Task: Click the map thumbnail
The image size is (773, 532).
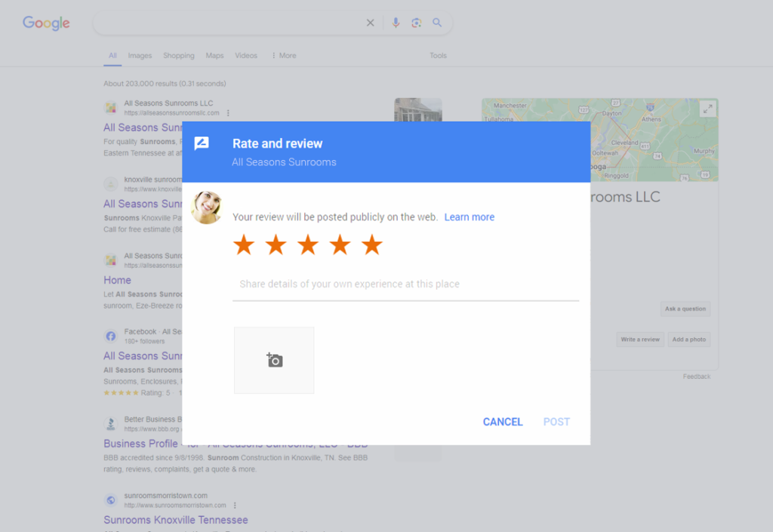Action: tap(600, 140)
